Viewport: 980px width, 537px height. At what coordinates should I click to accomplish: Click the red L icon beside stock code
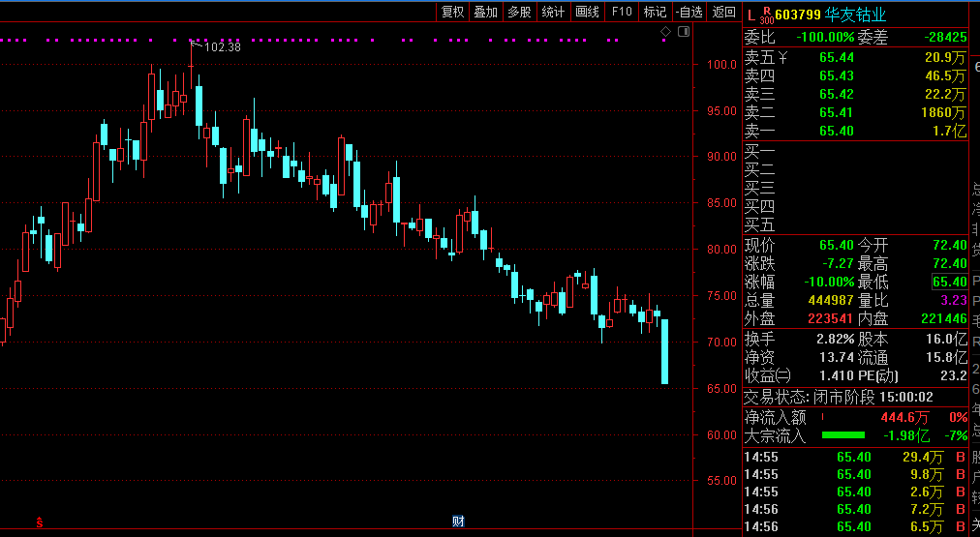coord(750,15)
